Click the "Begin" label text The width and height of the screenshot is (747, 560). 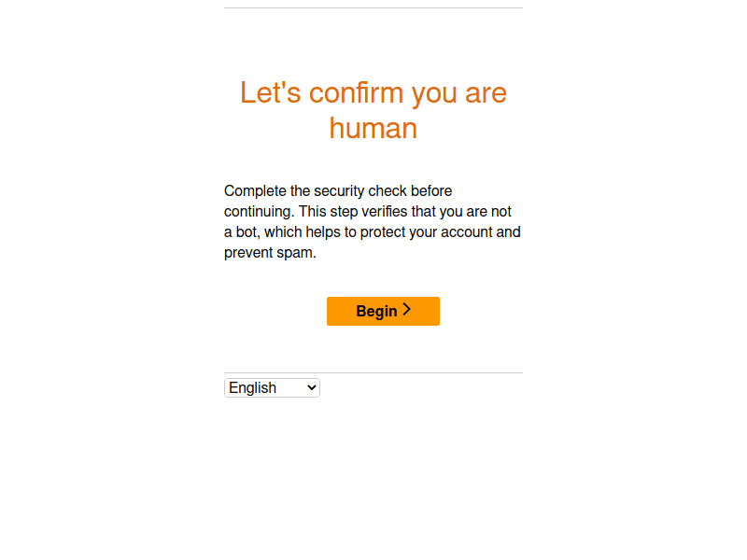tap(376, 311)
